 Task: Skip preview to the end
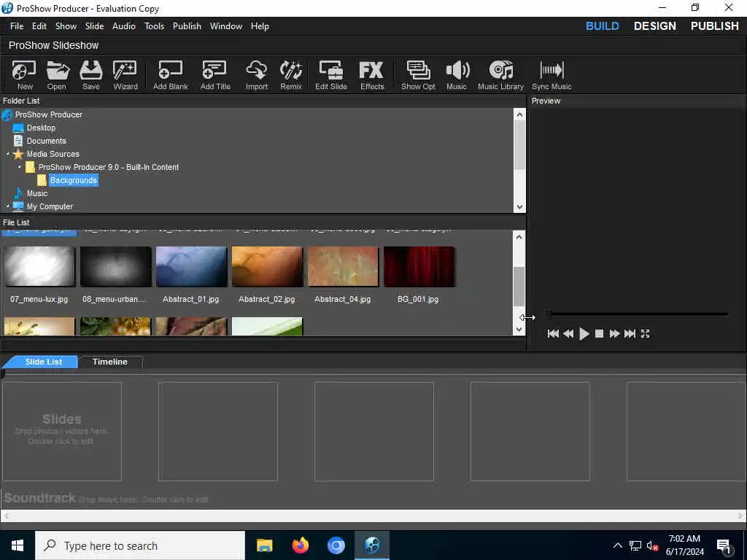coord(630,334)
